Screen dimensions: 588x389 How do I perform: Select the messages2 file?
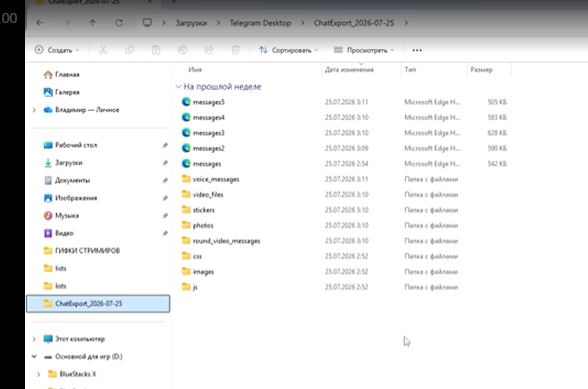point(208,148)
